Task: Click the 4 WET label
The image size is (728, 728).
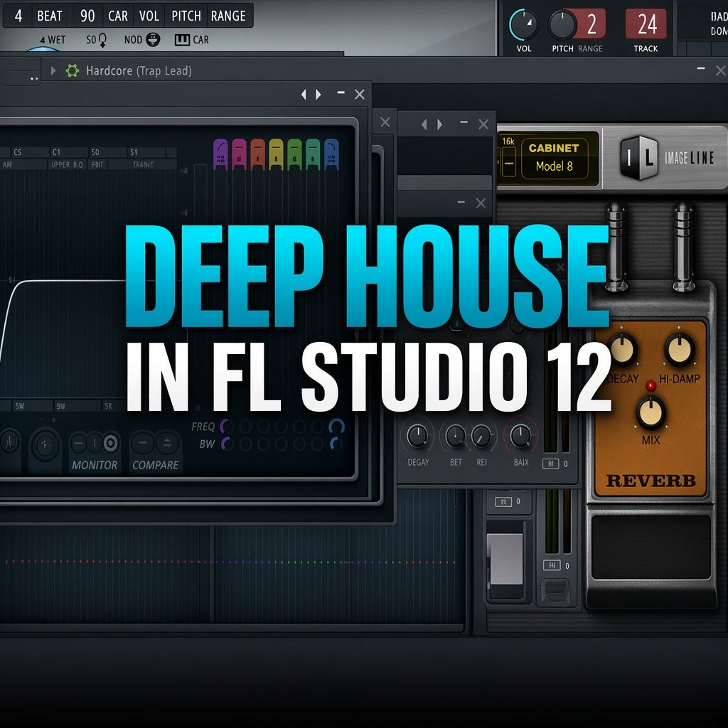Action: pos(53,40)
